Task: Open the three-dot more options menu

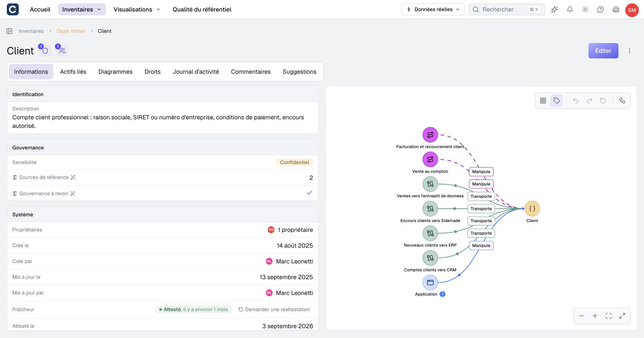Action: [x=630, y=51]
